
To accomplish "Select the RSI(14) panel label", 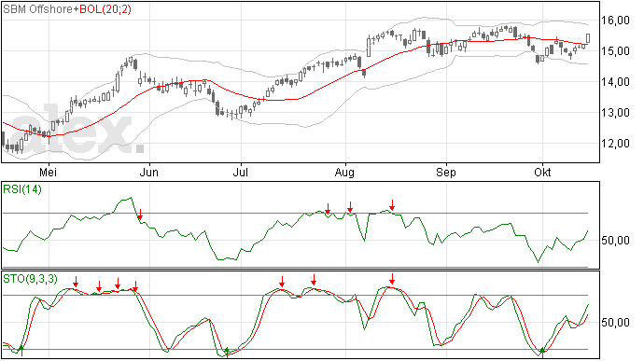I will 22,189.
